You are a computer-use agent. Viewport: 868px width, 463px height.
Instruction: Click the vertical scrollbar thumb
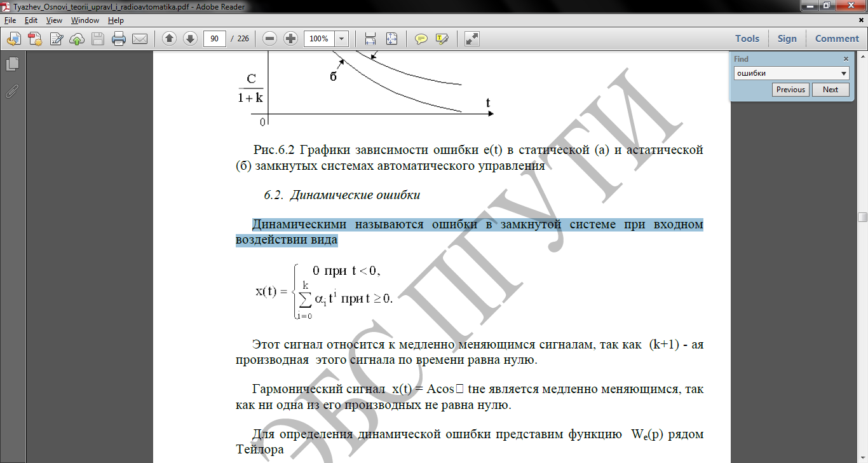point(862,217)
